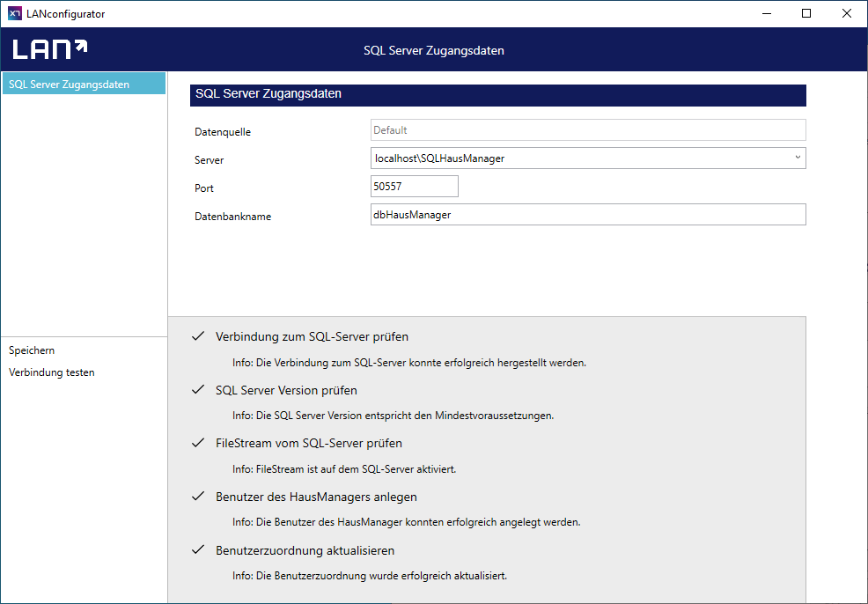Image resolution: width=868 pixels, height=604 pixels.
Task: Close the LANconfigurator window
Action: 846,13
